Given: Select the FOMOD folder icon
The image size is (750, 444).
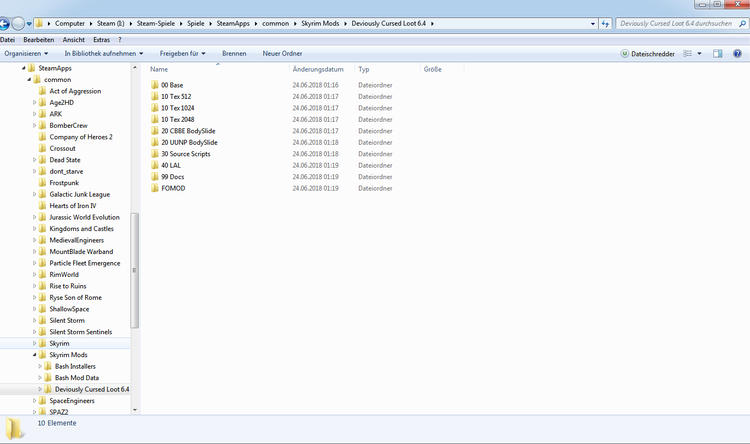Looking at the screenshot, I should (x=154, y=189).
